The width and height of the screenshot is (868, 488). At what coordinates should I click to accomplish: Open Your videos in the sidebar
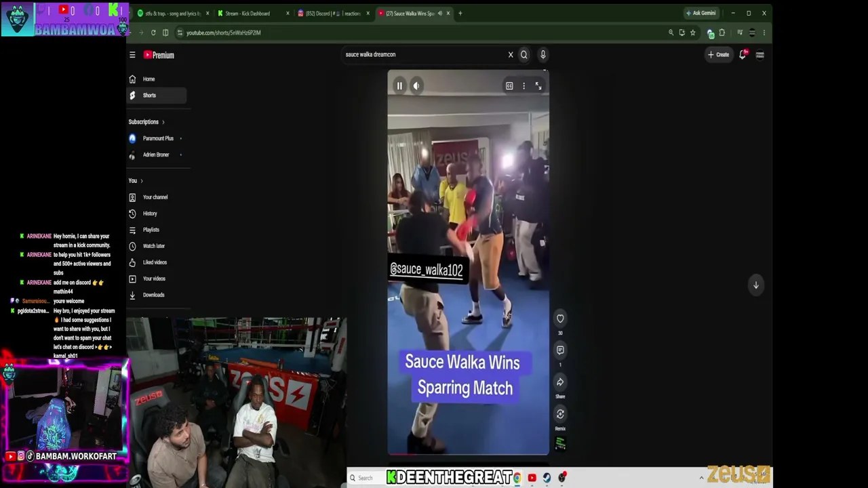[x=157, y=279]
